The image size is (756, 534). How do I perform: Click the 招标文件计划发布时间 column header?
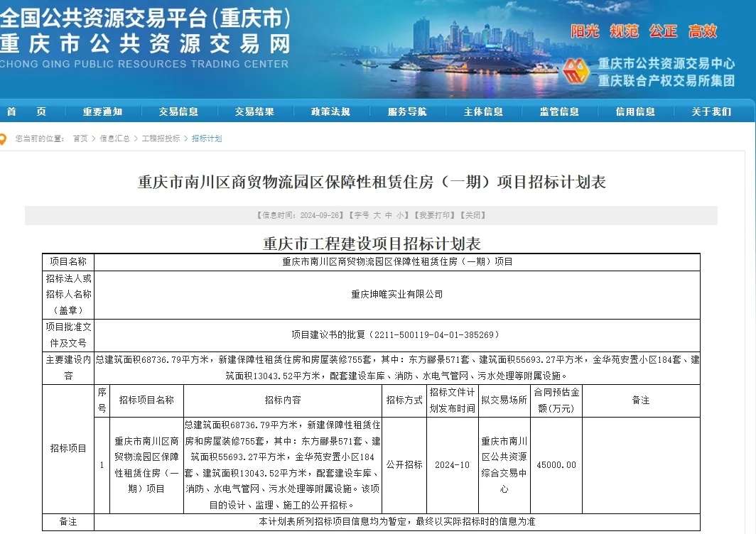(452, 400)
